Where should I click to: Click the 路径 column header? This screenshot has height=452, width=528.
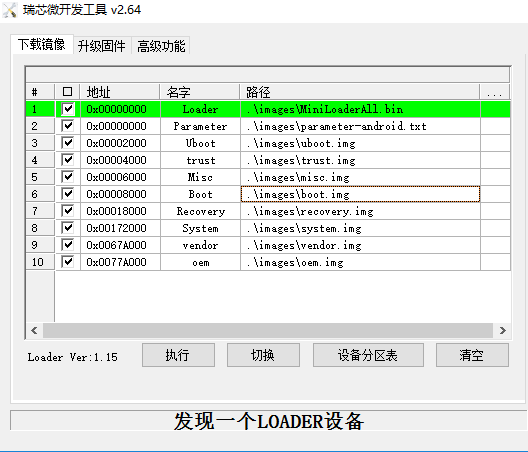pyautogui.click(x=360, y=92)
